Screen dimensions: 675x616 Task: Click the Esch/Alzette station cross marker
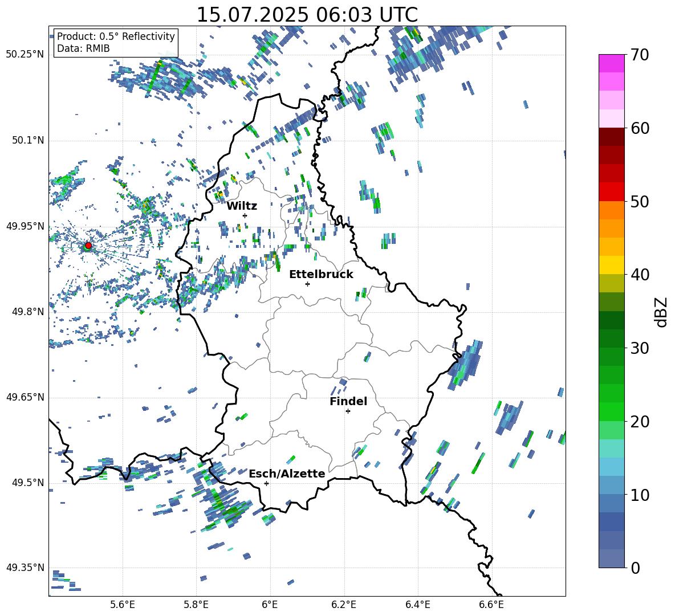266,483
